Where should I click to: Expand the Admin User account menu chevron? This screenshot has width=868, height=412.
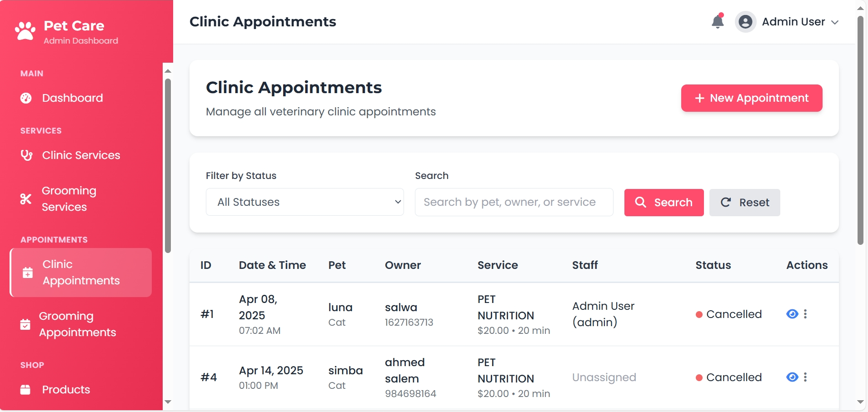(835, 22)
